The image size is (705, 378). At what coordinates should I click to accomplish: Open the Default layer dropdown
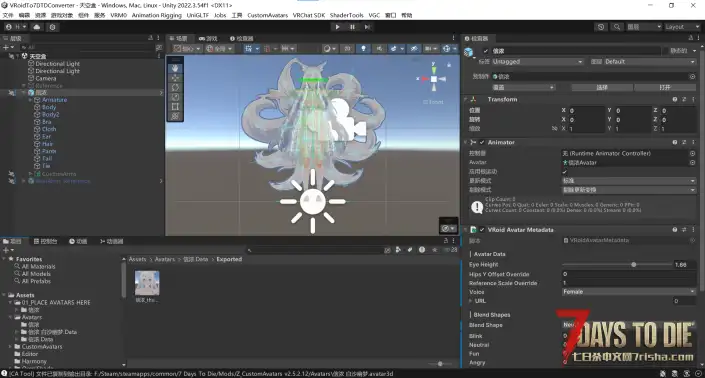point(649,62)
